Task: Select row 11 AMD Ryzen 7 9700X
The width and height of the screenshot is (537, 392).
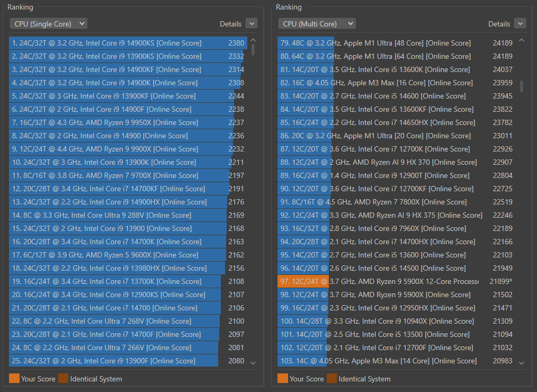Action: (x=128, y=175)
